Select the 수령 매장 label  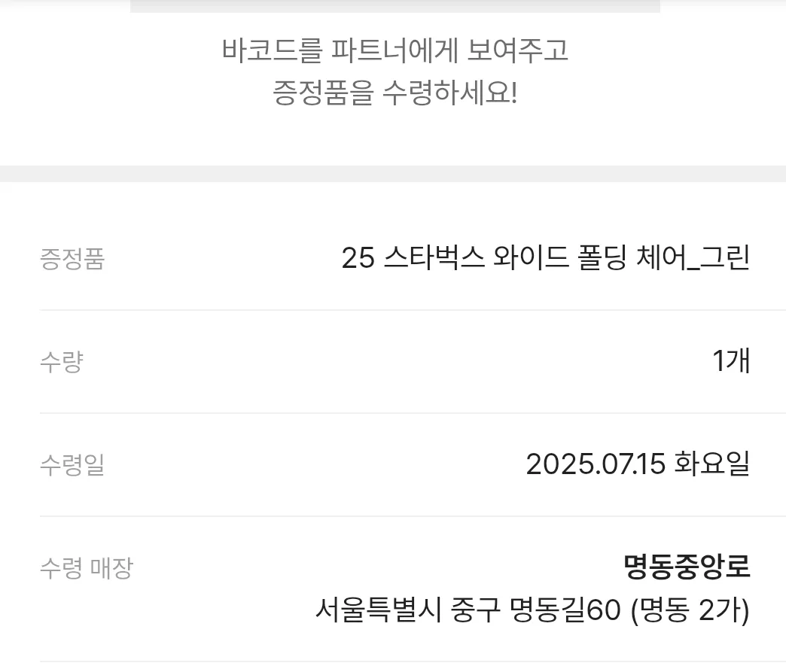point(87,568)
